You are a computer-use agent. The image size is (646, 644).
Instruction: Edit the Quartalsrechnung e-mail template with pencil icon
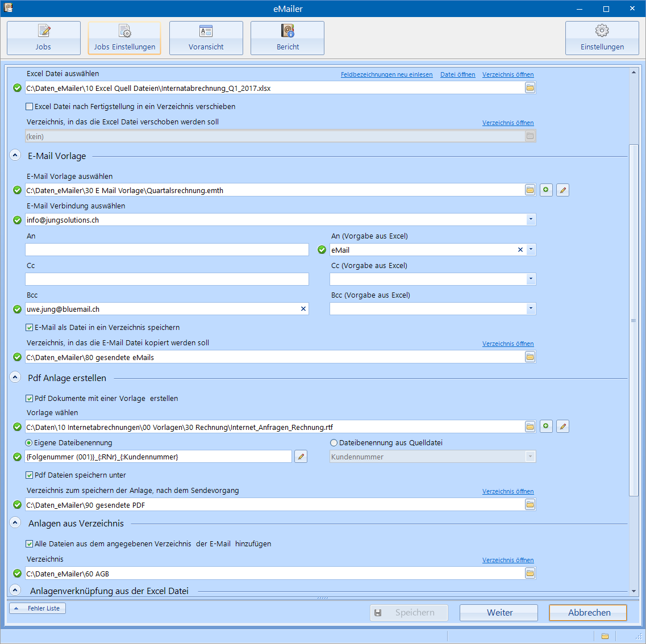tap(562, 190)
